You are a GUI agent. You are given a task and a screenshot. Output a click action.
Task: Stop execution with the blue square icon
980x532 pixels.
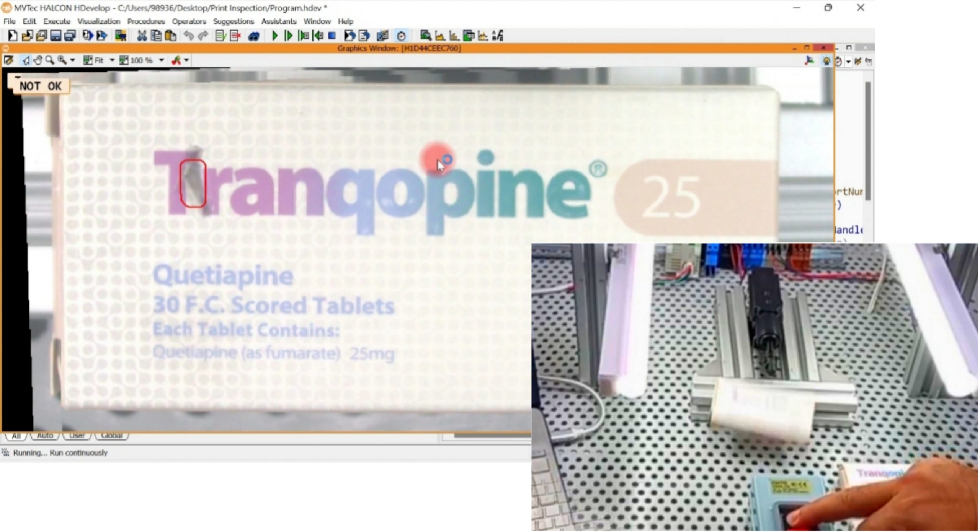pyautogui.click(x=332, y=36)
